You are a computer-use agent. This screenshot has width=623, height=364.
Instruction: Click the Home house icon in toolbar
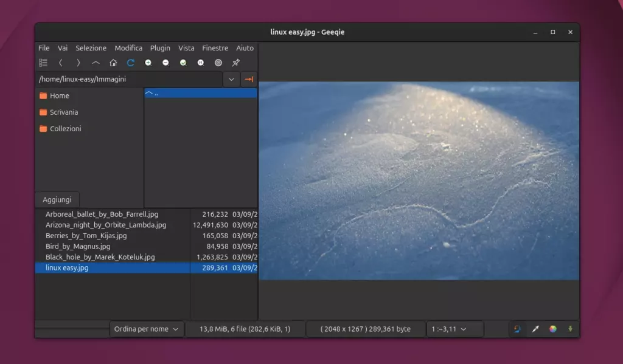(113, 63)
